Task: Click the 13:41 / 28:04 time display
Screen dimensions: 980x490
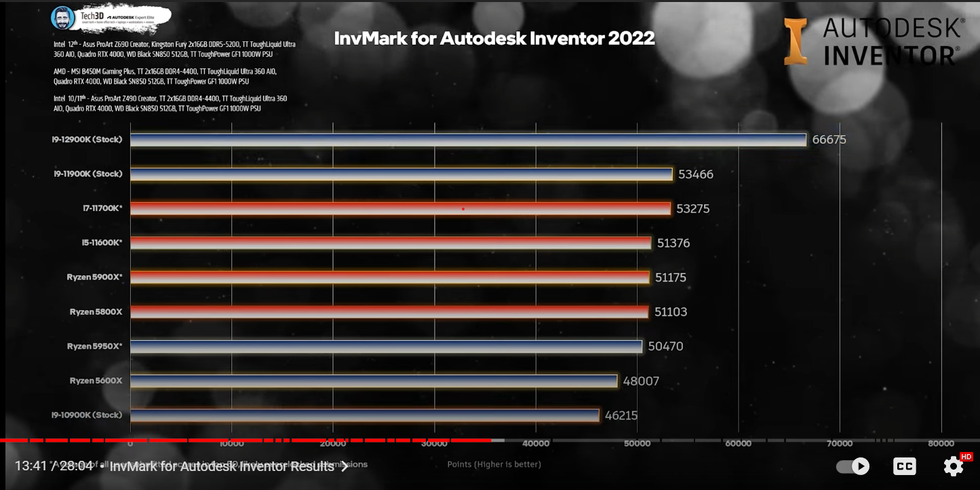Action: click(x=54, y=466)
